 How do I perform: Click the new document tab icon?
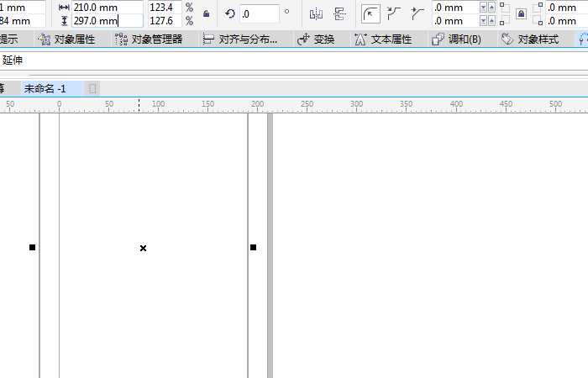click(x=92, y=88)
